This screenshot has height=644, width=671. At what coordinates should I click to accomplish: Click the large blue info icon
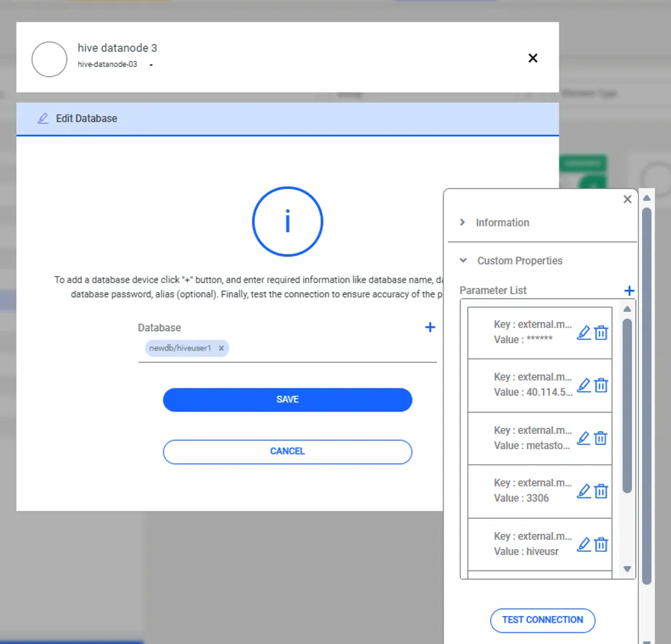287,222
